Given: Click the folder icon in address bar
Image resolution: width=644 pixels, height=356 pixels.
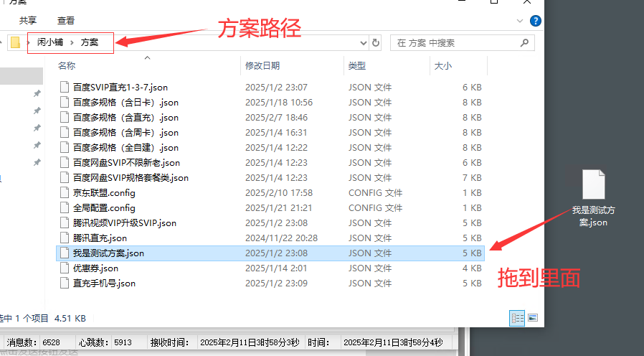Looking at the screenshot, I should pyautogui.click(x=15, y=42).
